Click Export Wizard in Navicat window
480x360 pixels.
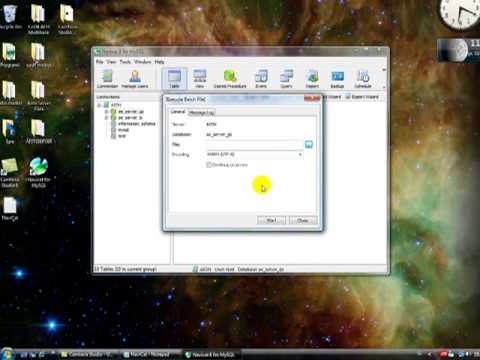[362, 97]
